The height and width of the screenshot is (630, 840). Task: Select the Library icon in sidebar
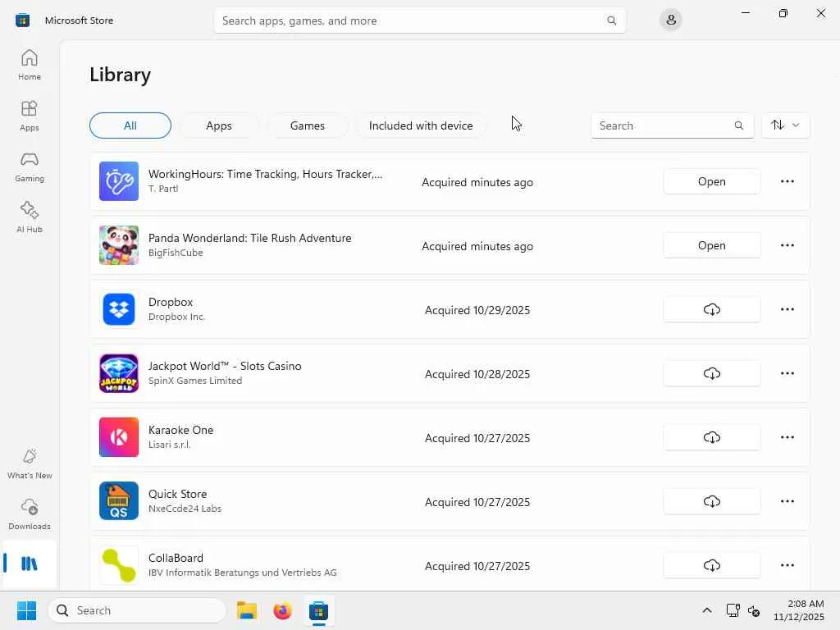(30, 564)
